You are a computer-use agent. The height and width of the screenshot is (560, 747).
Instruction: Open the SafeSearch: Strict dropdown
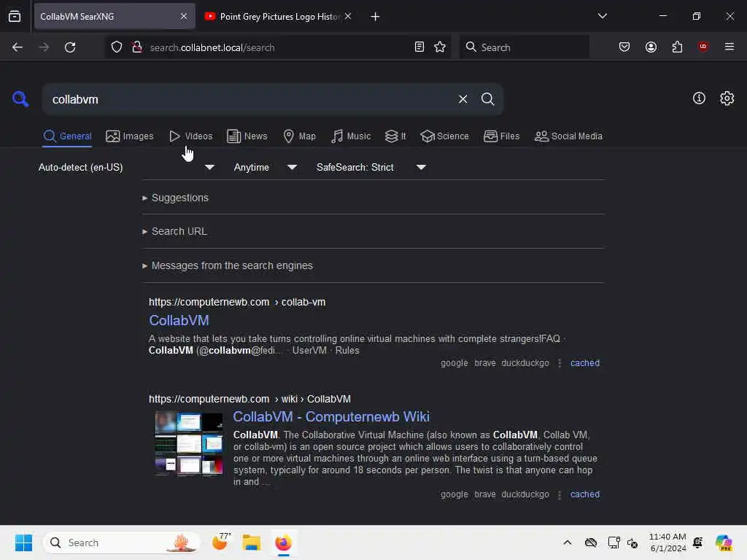point(371,167)
